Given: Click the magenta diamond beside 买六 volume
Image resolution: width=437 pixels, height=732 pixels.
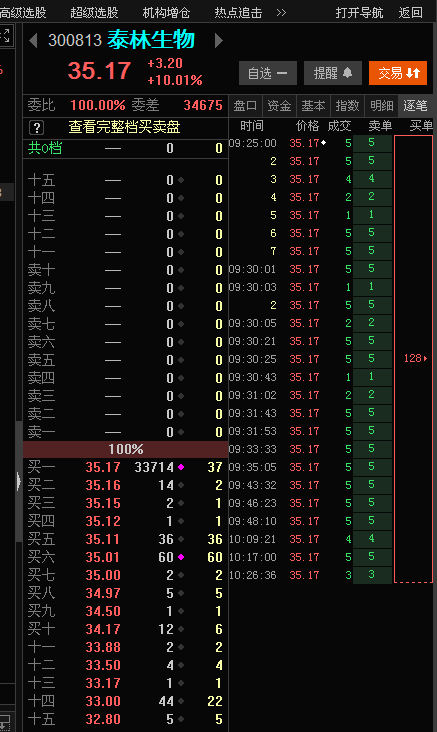Looking at the screenshot, I should 181,557.
